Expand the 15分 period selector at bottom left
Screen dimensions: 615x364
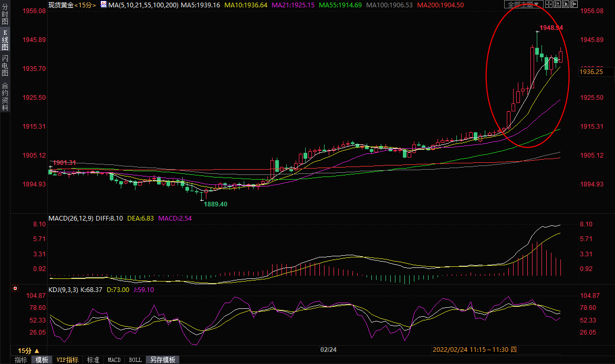28,350
